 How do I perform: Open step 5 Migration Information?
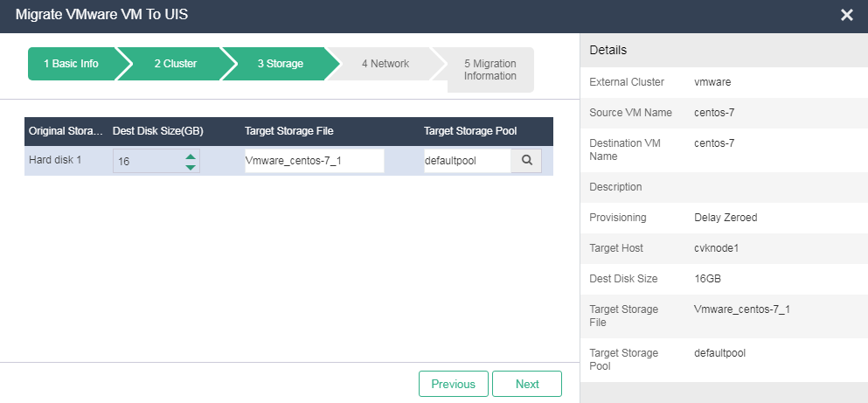click(490, 70)
